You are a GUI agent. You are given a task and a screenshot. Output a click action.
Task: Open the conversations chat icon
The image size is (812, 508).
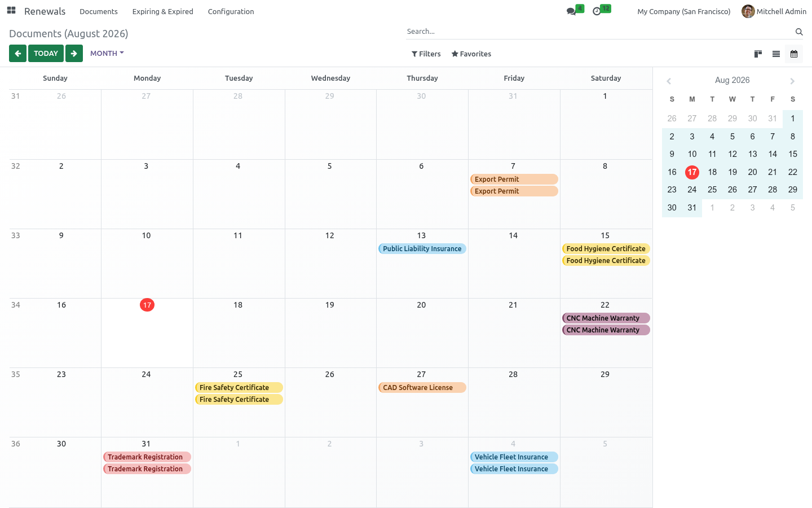(x=571, y=11)
